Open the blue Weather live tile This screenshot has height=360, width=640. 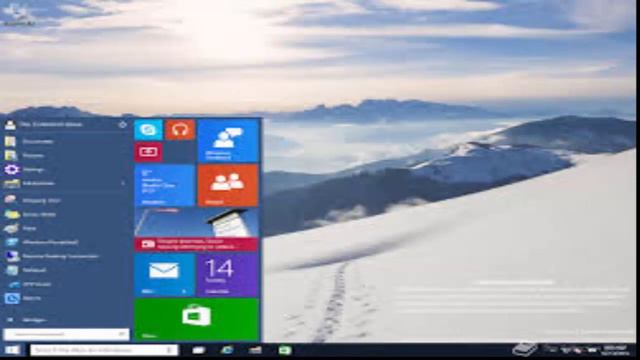(x=164, y=185)
